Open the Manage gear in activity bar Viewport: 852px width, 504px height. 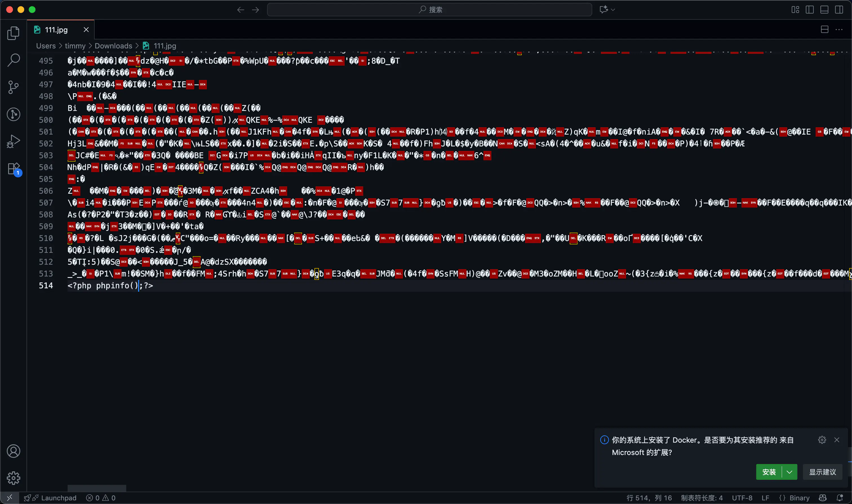[13, 478]
